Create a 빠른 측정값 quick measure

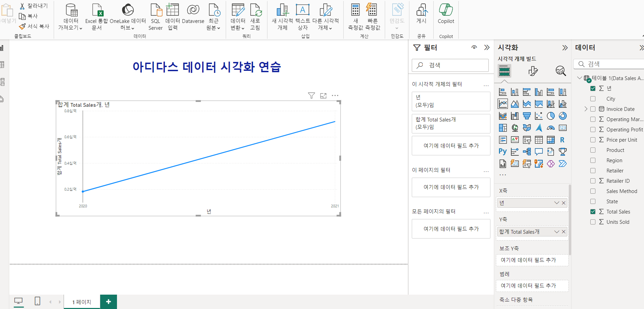(x=372, y=17)
